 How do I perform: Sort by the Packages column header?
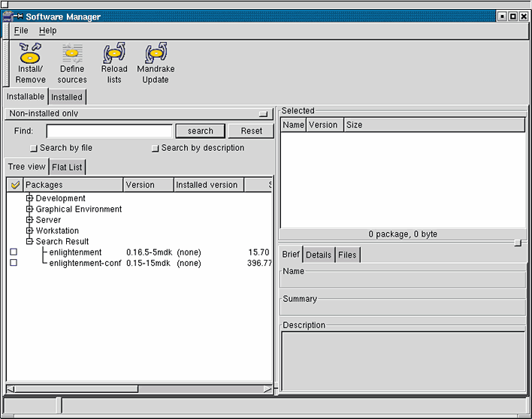(73, 185)
